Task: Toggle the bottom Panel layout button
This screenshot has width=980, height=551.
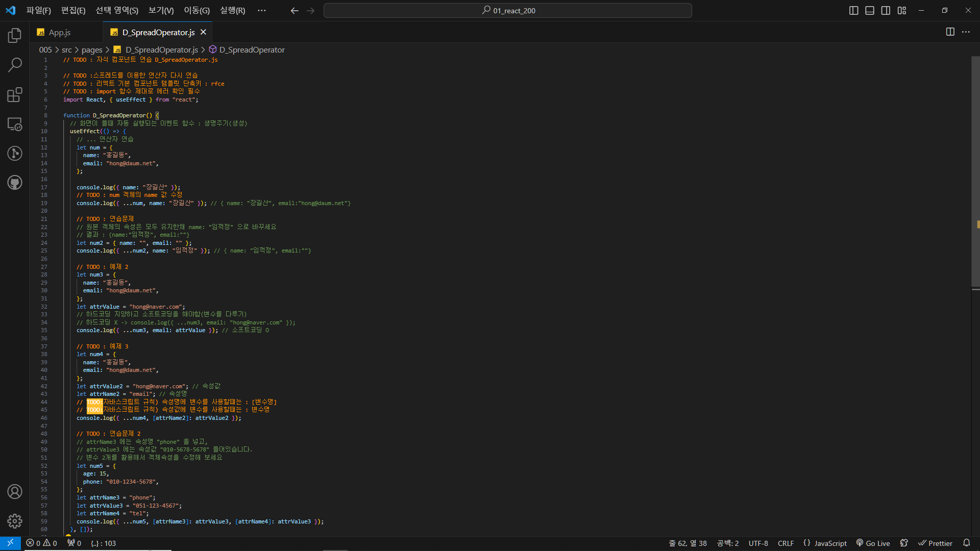Action: [870, 11]
